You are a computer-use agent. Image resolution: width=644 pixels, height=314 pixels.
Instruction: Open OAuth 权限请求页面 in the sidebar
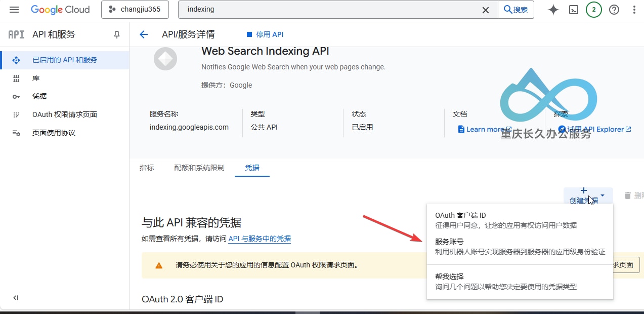point(65,114)
